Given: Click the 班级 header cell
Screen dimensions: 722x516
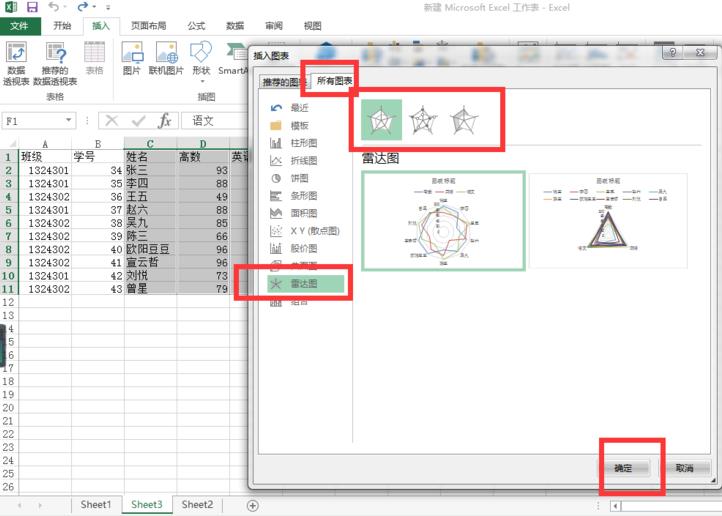Looking at the screenshot, I should [x=45, y=157].
